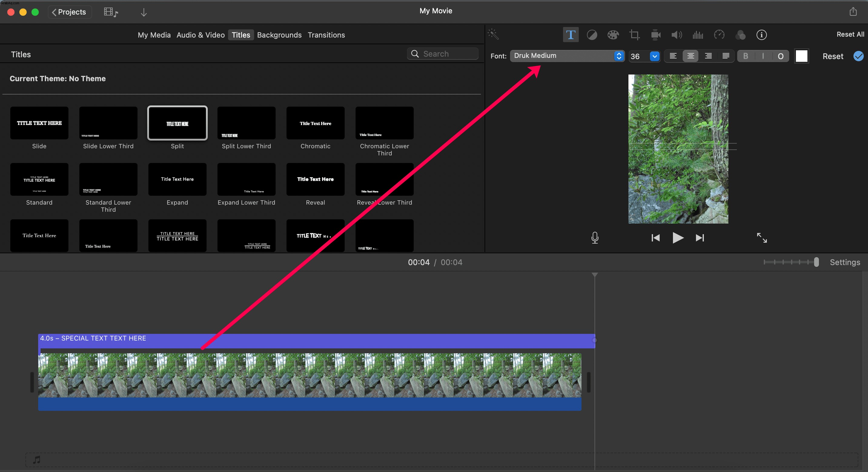868x472 pixels.
Task: Switch to the Backgrounds tab
Action: [279, 35]
